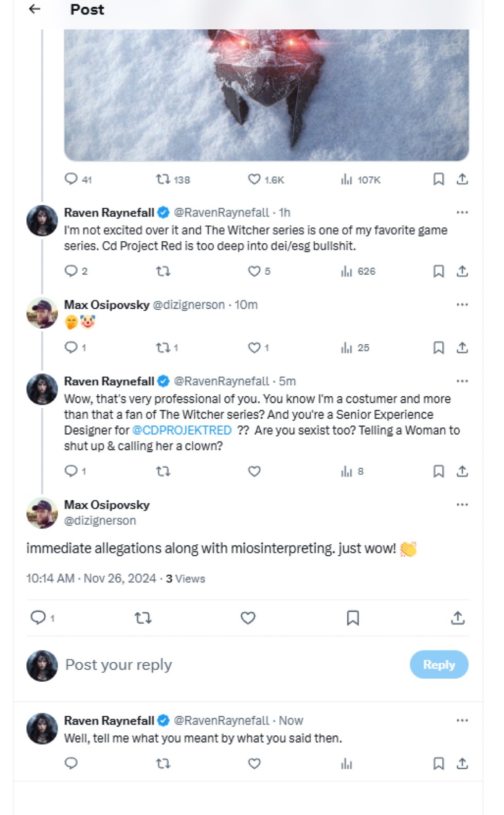
Task: Open replies on the post with 41 comments
Action: [71, 179]
